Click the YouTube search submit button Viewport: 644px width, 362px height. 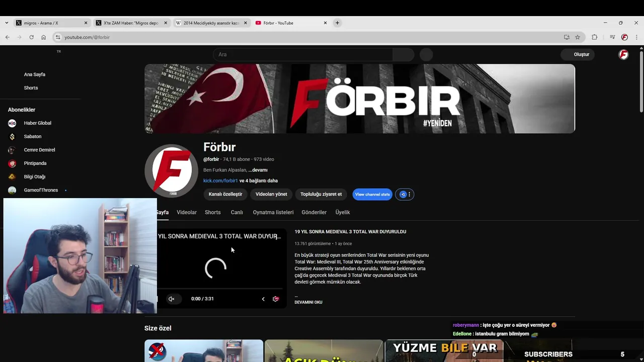404,54
